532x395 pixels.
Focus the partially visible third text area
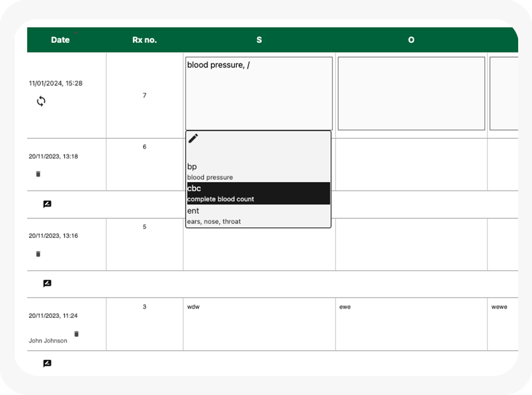tap(504, 93)
